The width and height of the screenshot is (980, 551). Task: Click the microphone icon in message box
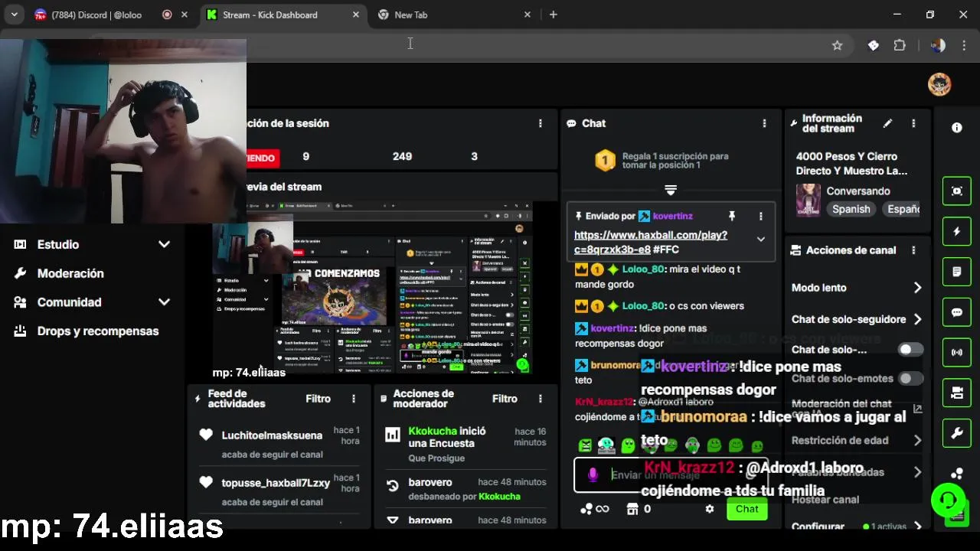593,475
